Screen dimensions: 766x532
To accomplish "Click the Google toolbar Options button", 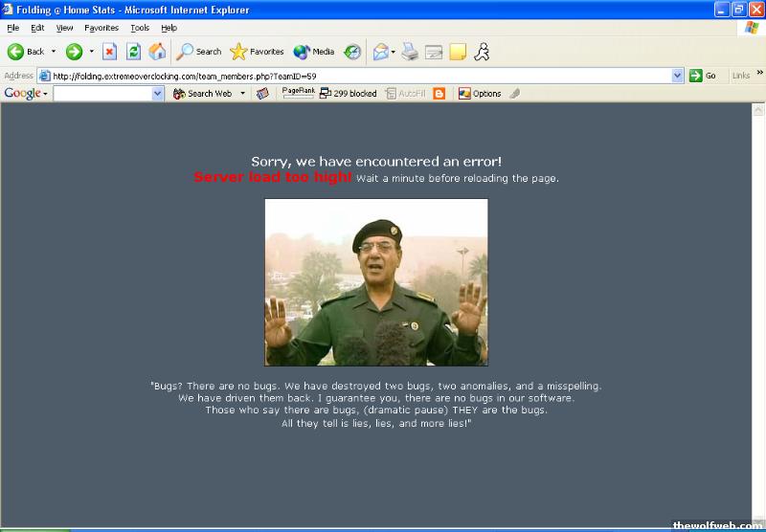I will click(x=480, y=94).
